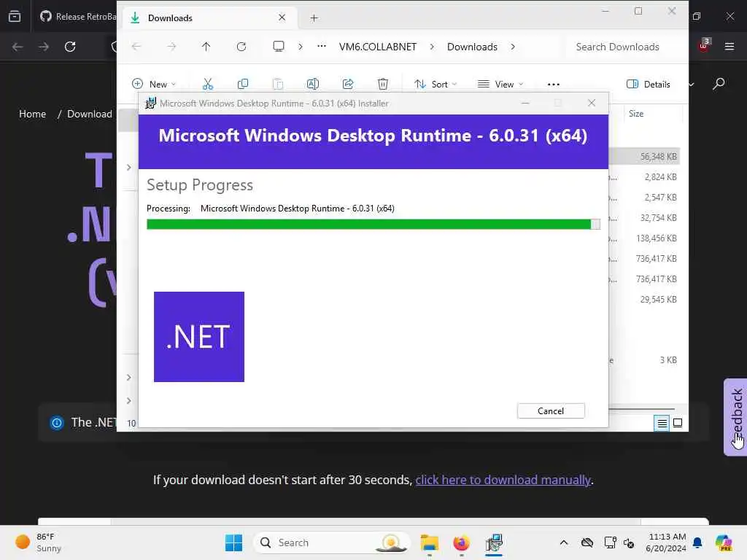Click the 138,456 KB file size cell

(x=657, y=238)
